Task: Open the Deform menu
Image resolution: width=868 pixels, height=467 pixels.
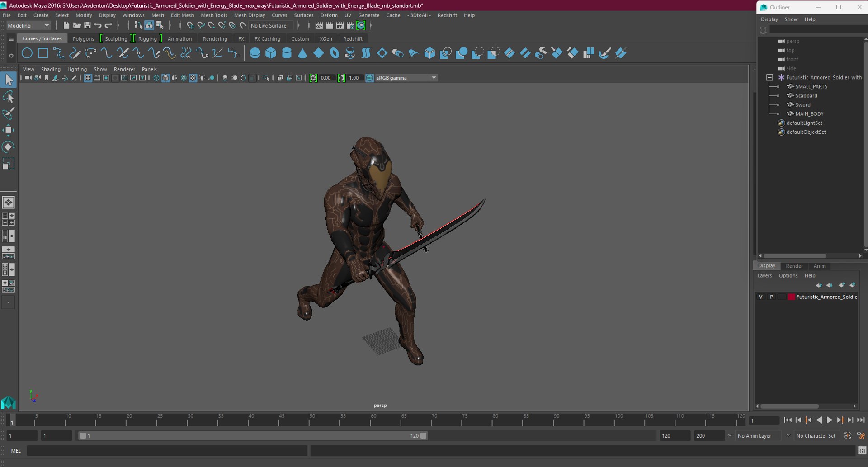Action: pyautogui.click(x=329, y=15)
